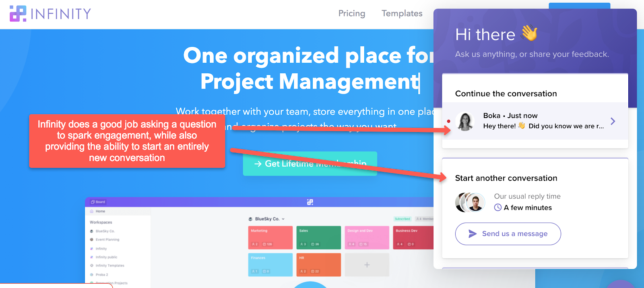Image resolution: width=644 pixels, height=288 pixels.
Task: Select Infinity Templates workspace
Action: [110, 265]
